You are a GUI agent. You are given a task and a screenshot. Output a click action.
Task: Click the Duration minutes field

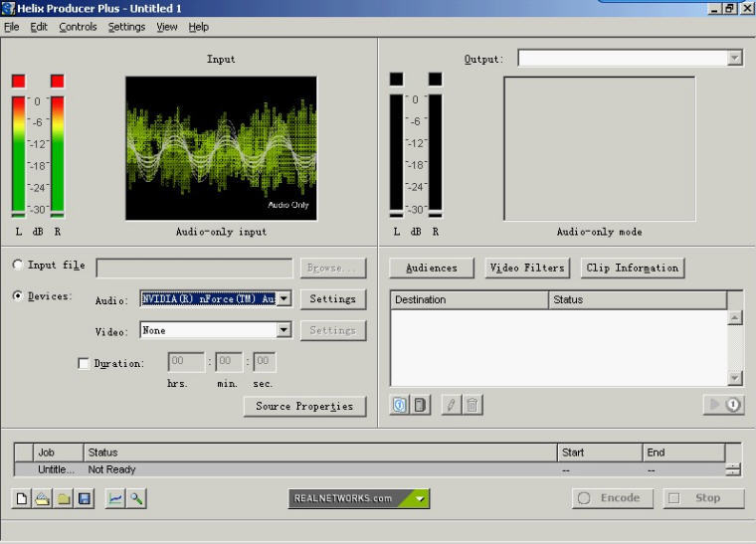229,362
